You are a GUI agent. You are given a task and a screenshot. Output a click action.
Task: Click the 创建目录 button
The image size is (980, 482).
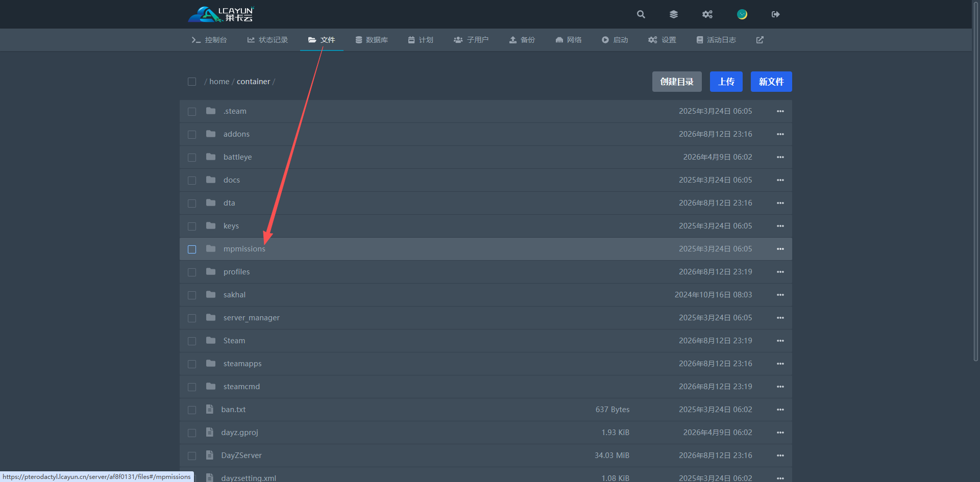(677, 82)
